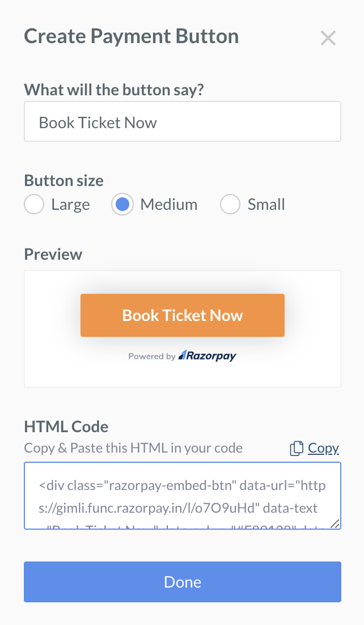Click the "What will the button say?" label

coord(114,90)
